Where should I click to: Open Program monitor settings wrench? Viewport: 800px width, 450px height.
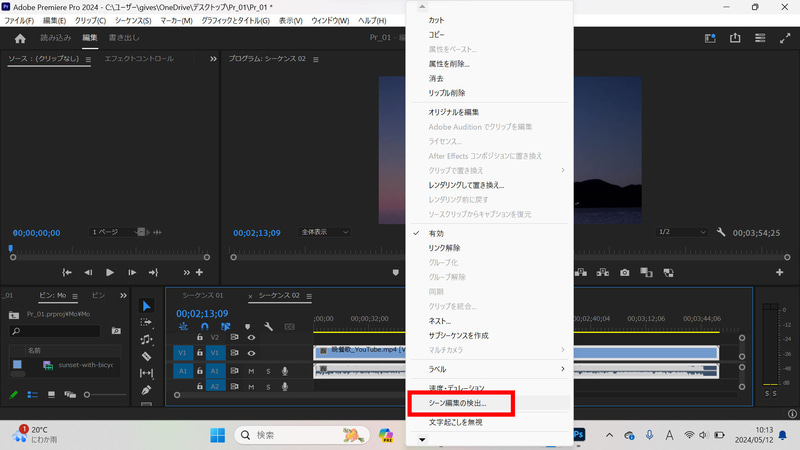click(721, 232)
